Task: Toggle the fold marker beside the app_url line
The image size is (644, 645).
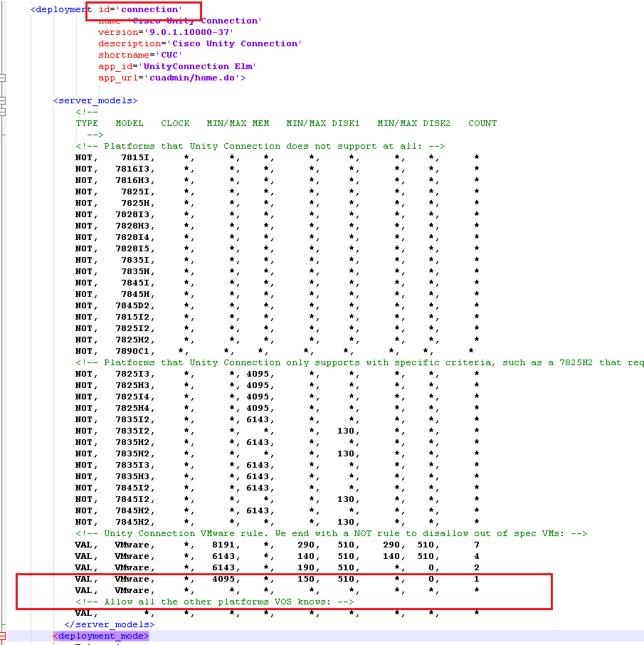Action: [x=2, y=78]
